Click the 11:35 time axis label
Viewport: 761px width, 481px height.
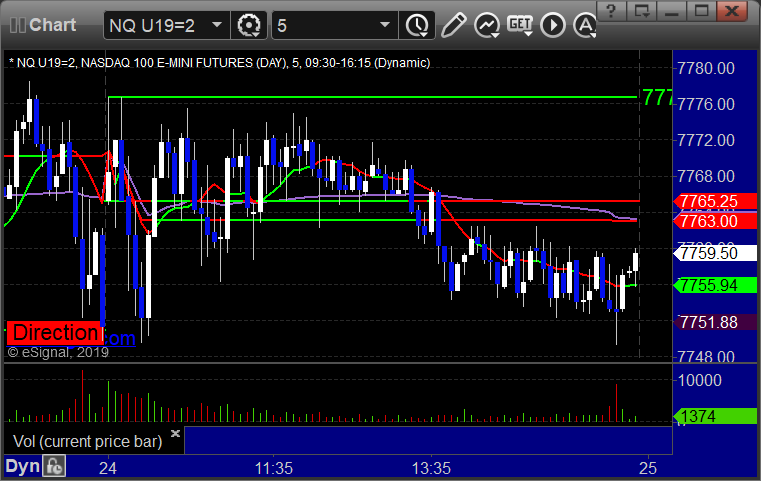click(x=274, y=468)
